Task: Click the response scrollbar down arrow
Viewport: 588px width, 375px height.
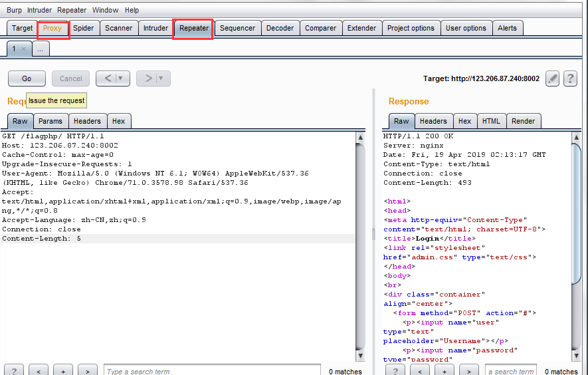Action: 577,356
